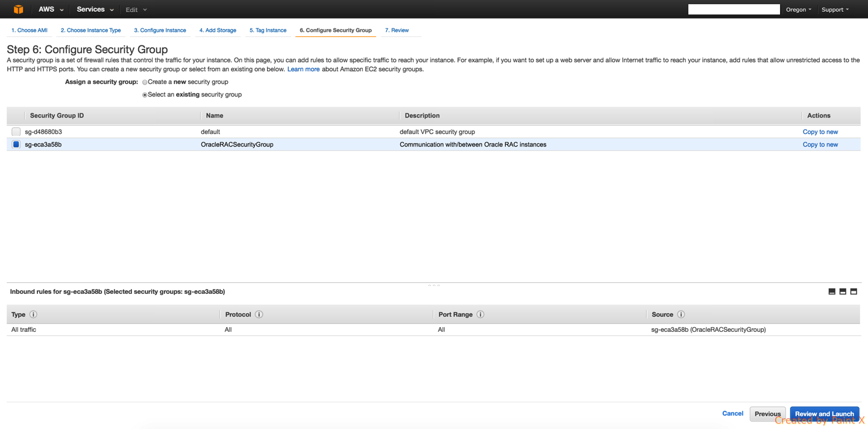The width and height of the screenshot is (868, 429).
Task: Go to the 1. Choose AMI tab
Action: [x=29, y=30]
